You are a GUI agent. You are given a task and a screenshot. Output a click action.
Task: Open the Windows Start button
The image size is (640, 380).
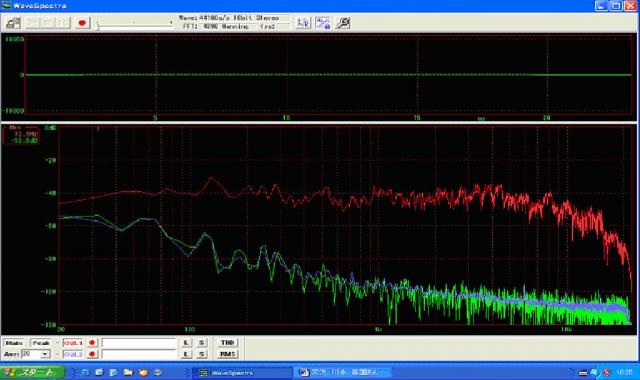point(33,372)
